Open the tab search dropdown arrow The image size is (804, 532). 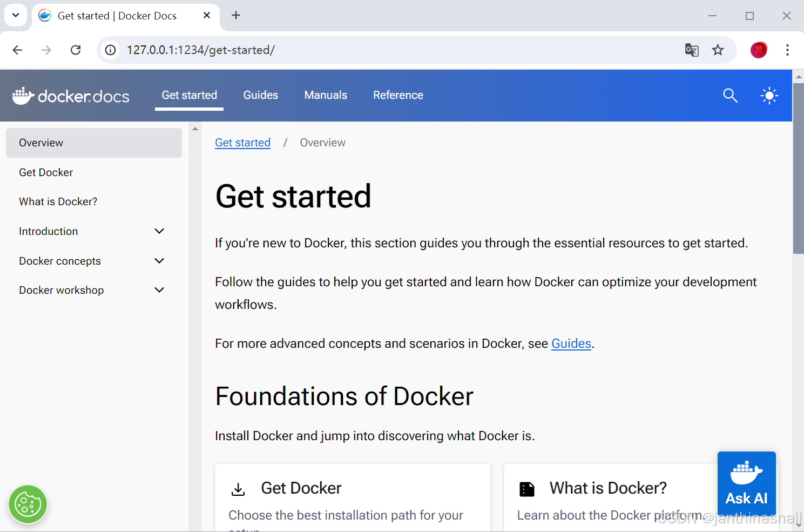pos(16,15)
